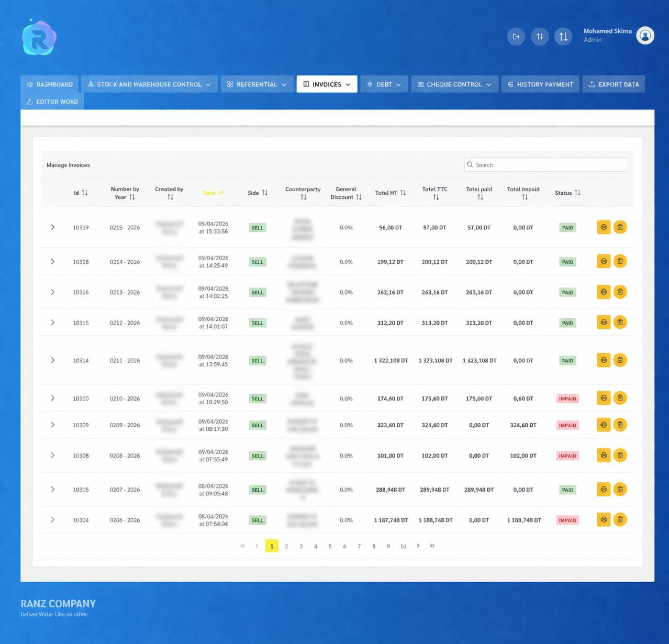Toggle sort order on Totel HT
Image resolution: width=669 pixels, height=644 pixels.
click(403, 193)
